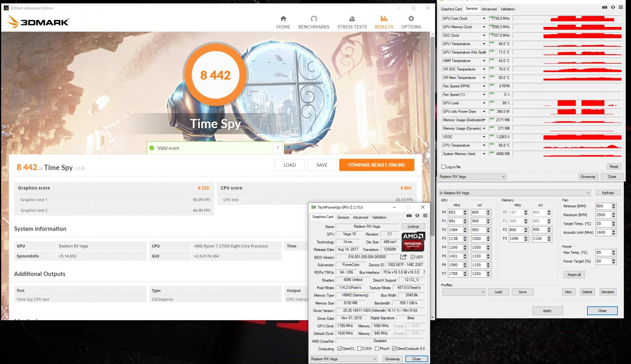Click the Power Target percent field
This screenshot has width=631, height=364.
pos(602,261)
